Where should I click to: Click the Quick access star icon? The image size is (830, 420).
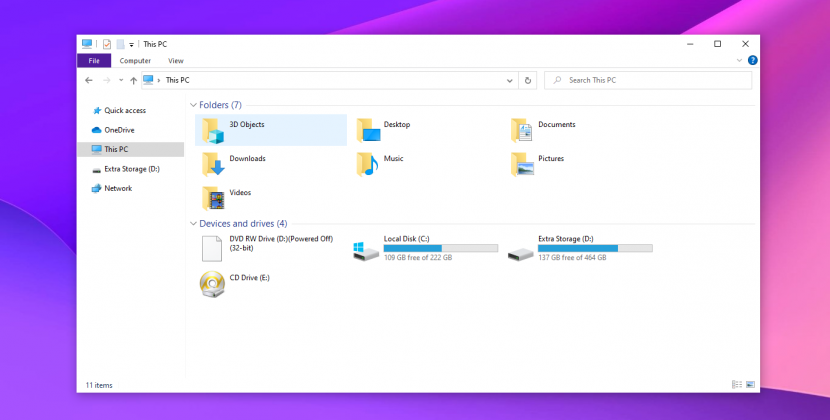pyautogui.click(x=97, y=111)
